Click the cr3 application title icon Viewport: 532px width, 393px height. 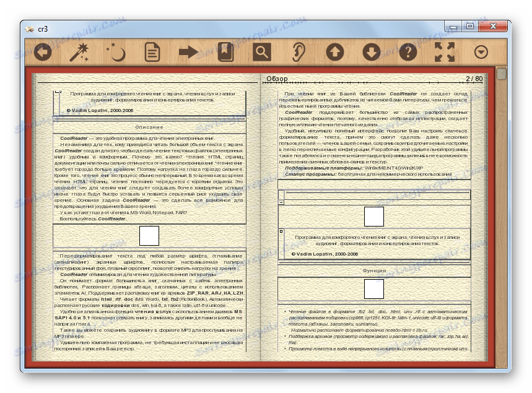(x=30, y=29)
